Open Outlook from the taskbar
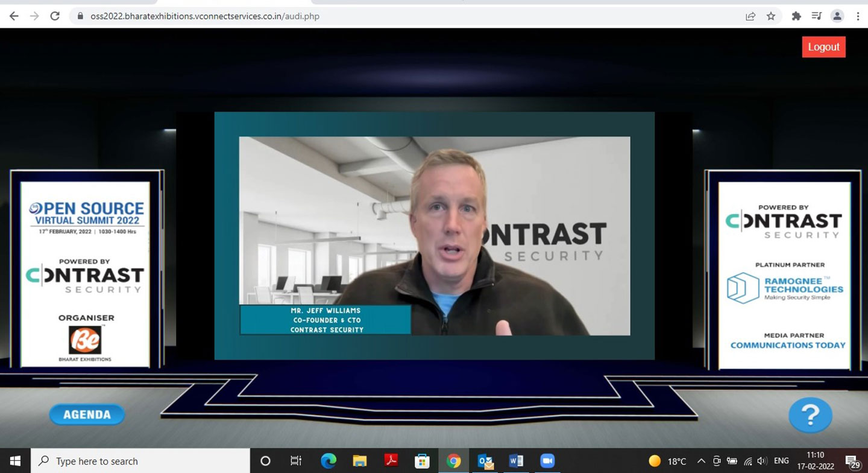Screen dimensions: 868x473 click(x=485, y=461)
